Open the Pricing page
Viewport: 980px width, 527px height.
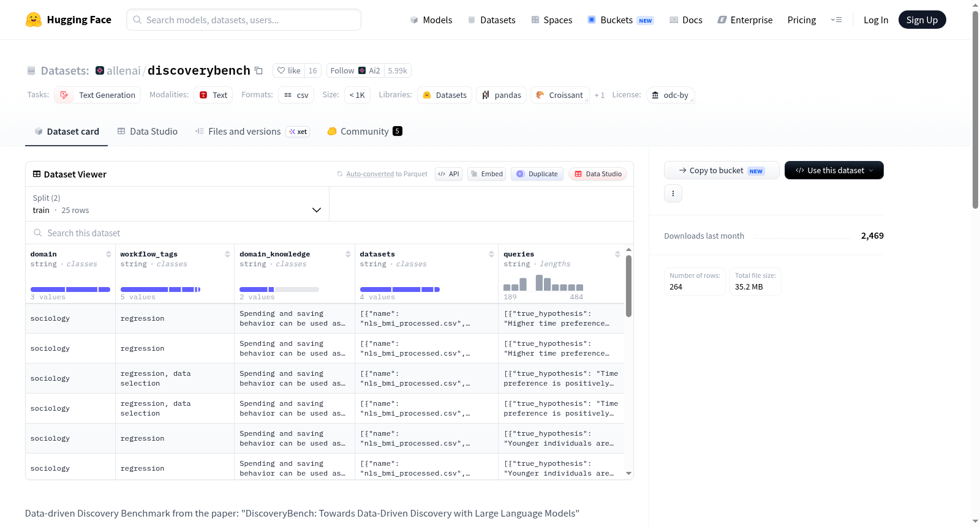point(802,20)
